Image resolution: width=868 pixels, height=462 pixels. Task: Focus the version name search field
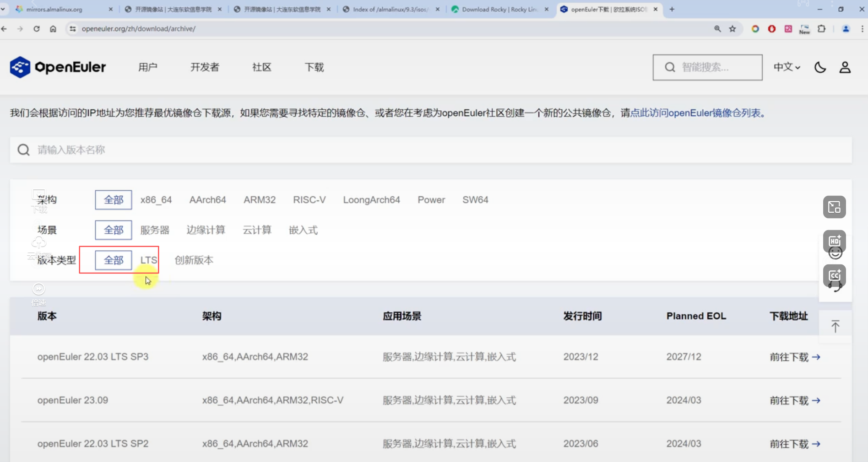pos(431,150)
